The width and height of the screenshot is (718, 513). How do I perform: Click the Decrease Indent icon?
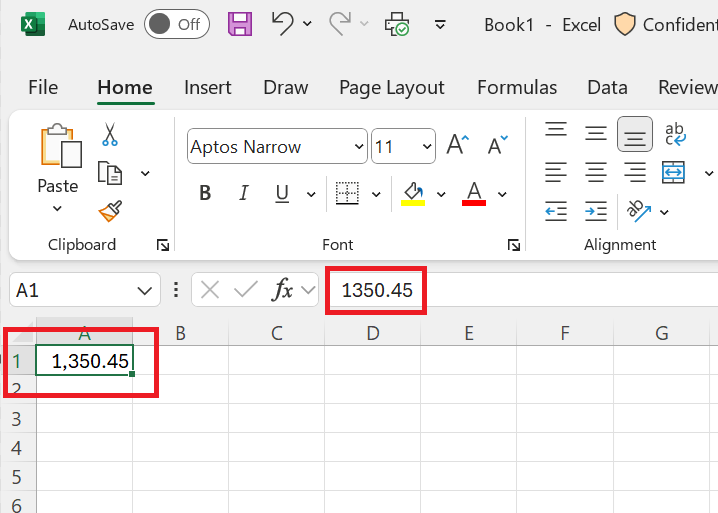[556, 211]
